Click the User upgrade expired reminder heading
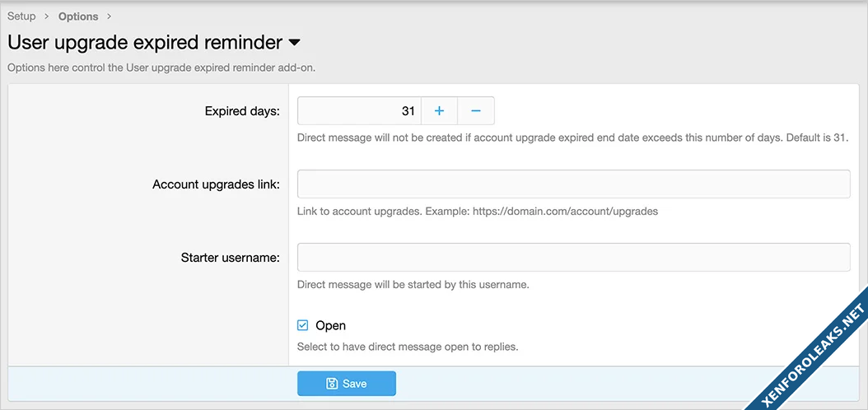This screenshot has width=868, height=410. pos(145,42)
